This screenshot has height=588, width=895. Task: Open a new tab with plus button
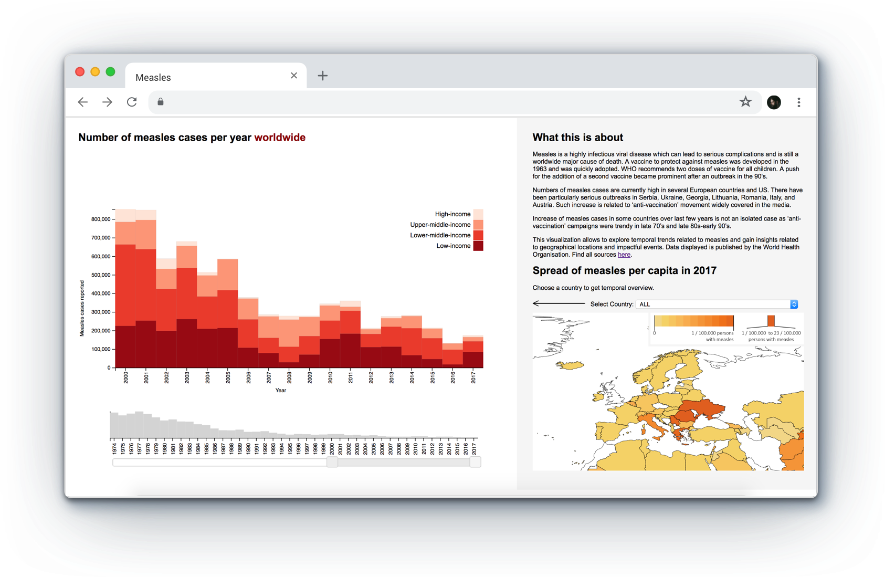[323, 76]
